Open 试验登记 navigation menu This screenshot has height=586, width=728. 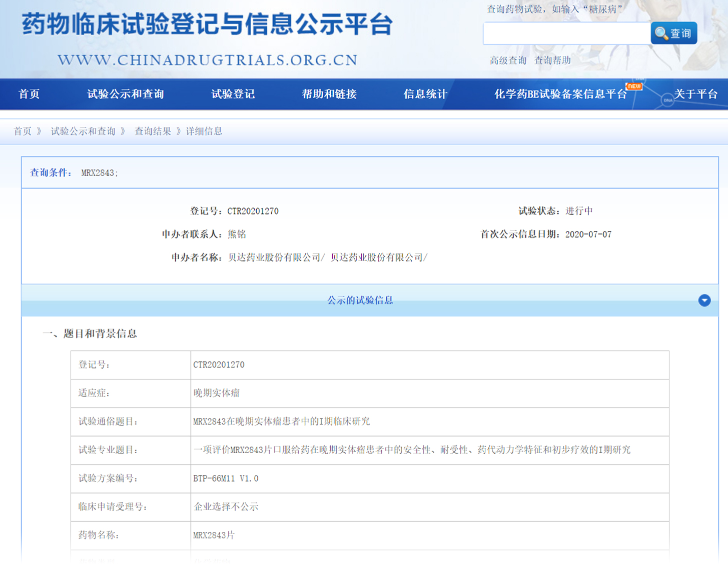[233, 94]
